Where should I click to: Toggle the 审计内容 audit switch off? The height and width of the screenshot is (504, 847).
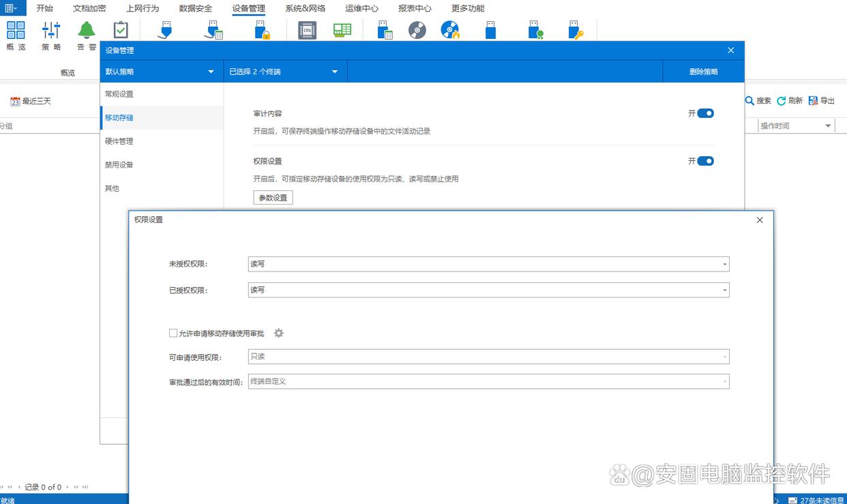coord(705,113)
